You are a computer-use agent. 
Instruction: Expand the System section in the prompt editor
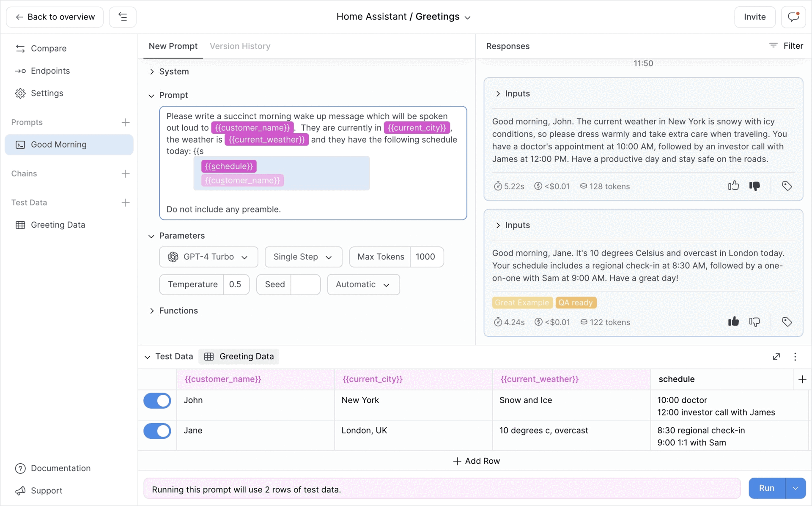[x=151, y=71]
